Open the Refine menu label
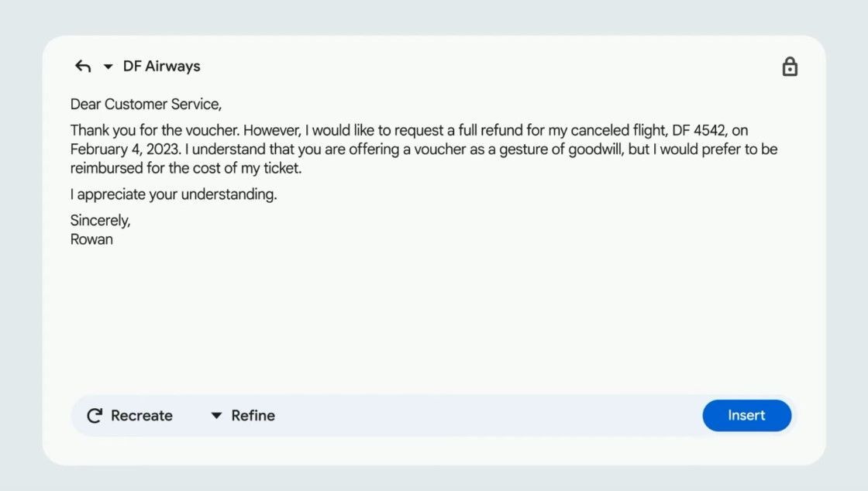The height and width of the screenshot is (491, 868). (253, 416)
